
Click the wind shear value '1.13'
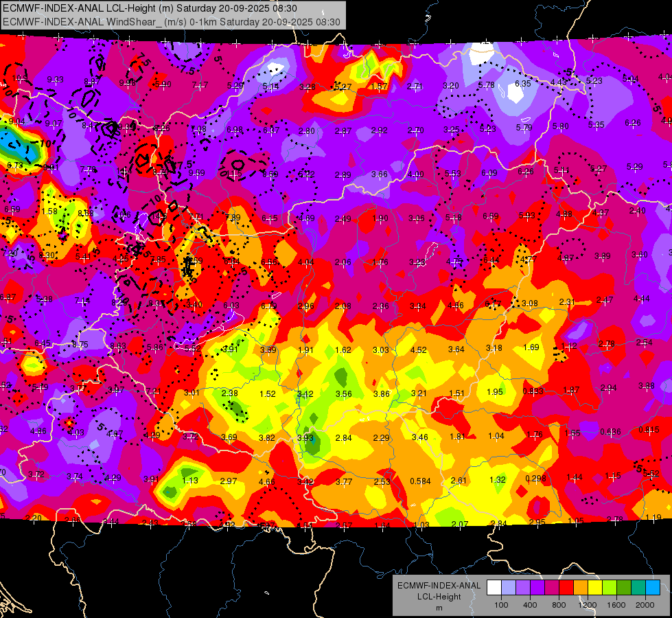(x=190, y=481)
